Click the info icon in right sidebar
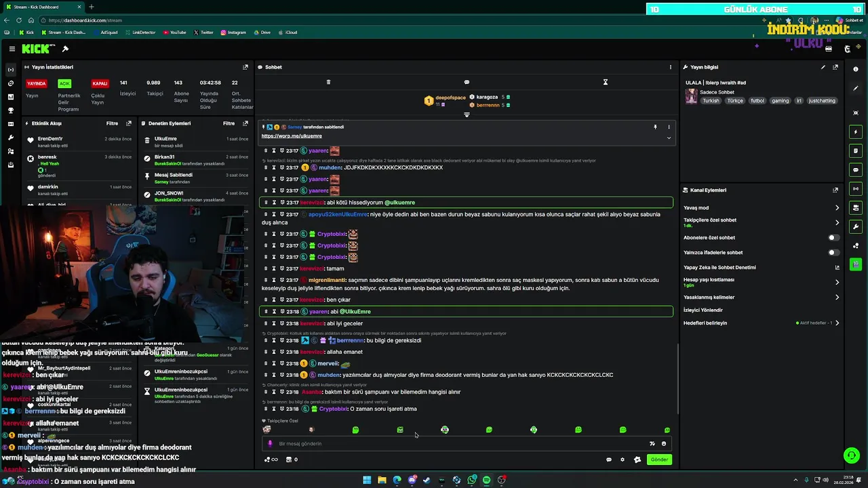Image resolution: width=868 pixels, height=488 pixels. pos(856,70)
